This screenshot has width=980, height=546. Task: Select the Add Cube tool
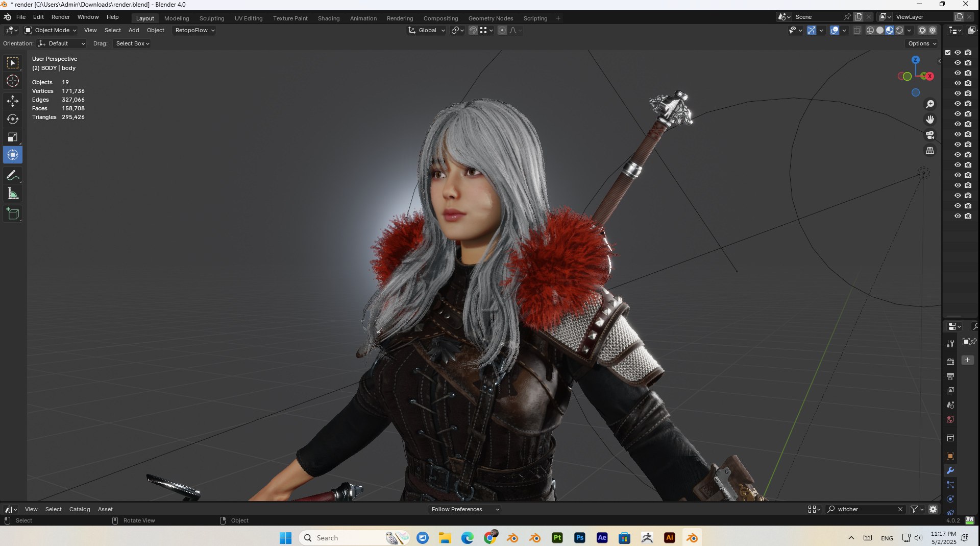click(13, 214)
